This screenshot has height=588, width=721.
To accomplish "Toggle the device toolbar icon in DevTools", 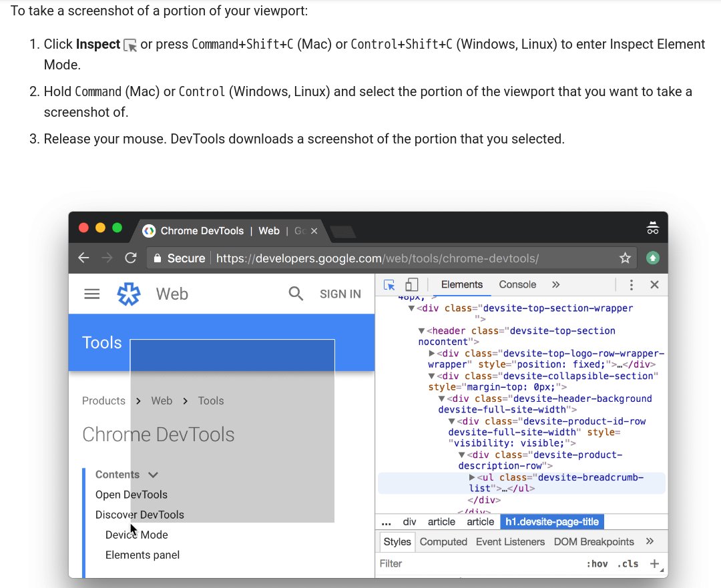I will 411,284.
